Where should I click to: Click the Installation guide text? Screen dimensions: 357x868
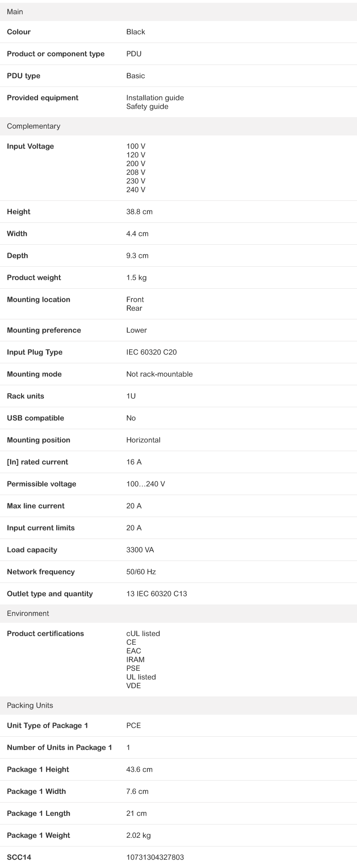[155, 98]
